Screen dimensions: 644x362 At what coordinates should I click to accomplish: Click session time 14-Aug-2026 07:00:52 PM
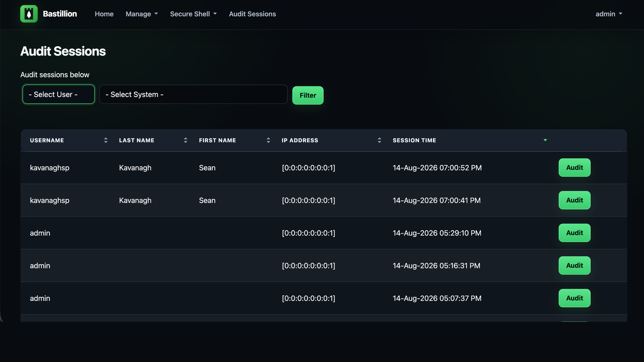[437, 168]
